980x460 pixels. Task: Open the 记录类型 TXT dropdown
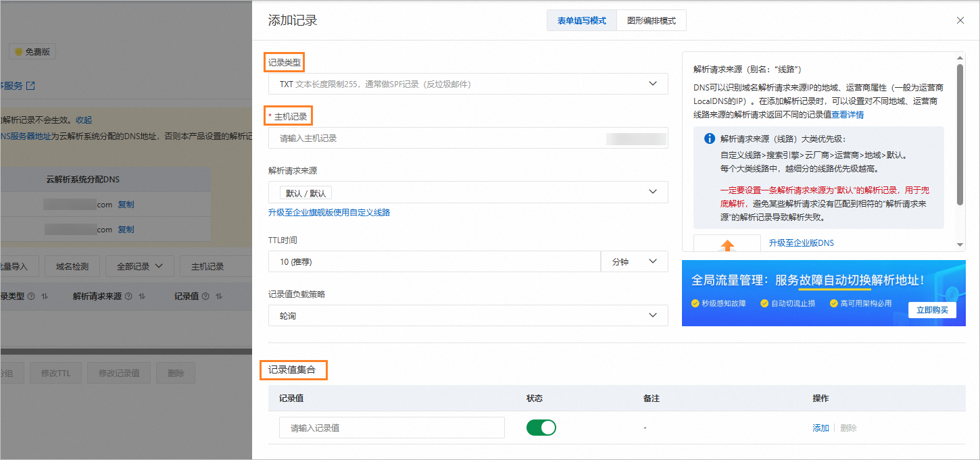(468, 84)
